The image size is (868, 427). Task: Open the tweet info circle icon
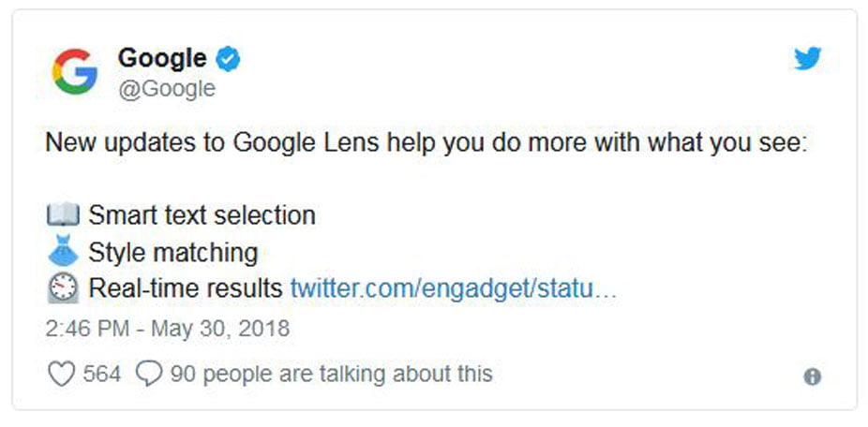[812, 376]
